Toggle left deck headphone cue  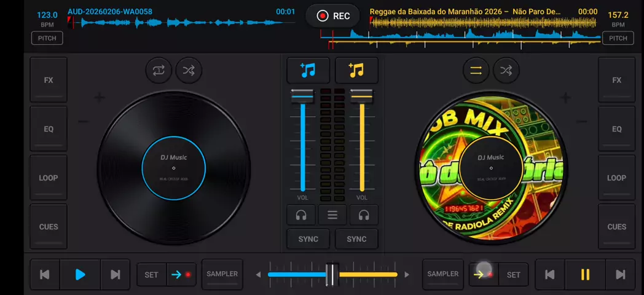(301, 215)
